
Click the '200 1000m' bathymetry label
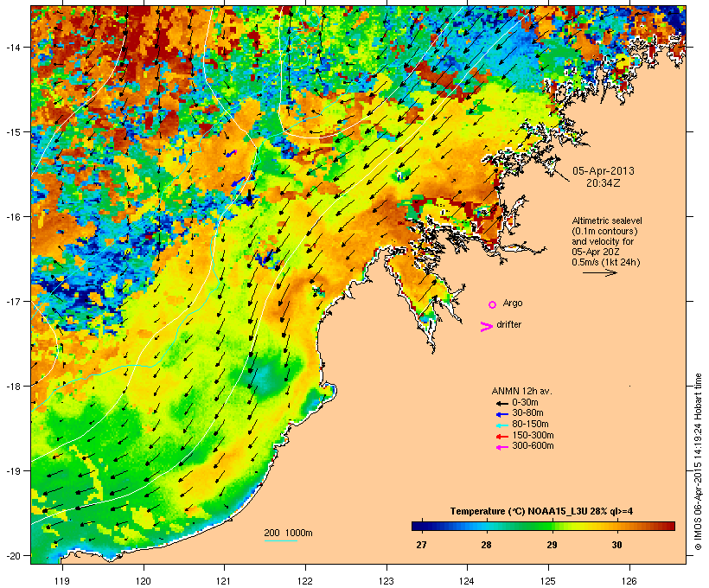pos(288,533)
